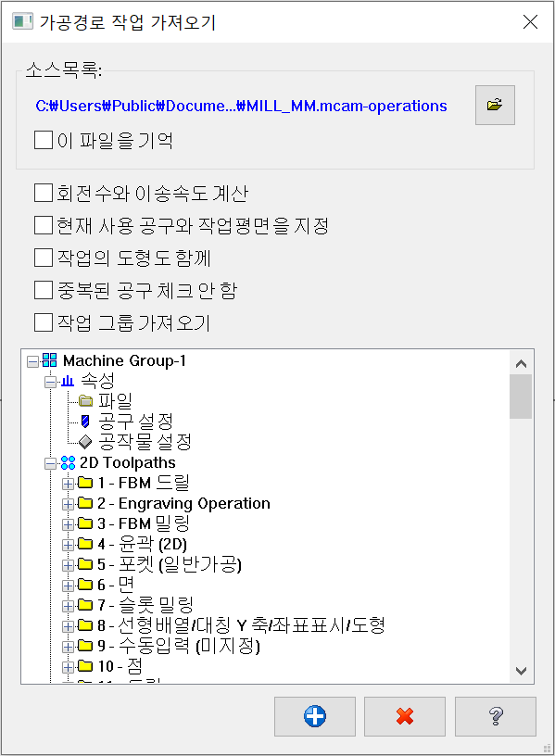555x756 pixels.
Task: Click the tree scrollbar up arrow
Action: [x=521, y=363]
